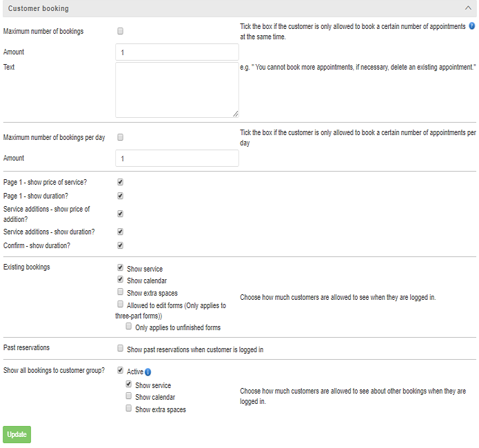Uncheck Page 1 show duration

(x=121, y=196)
